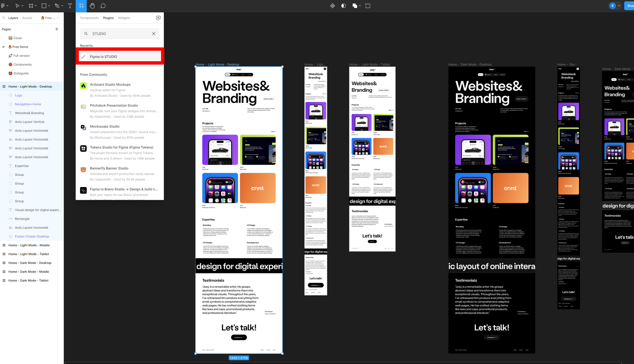
Task: Open the Move tool dropdown arrow
Action: (x=22, y=6)
